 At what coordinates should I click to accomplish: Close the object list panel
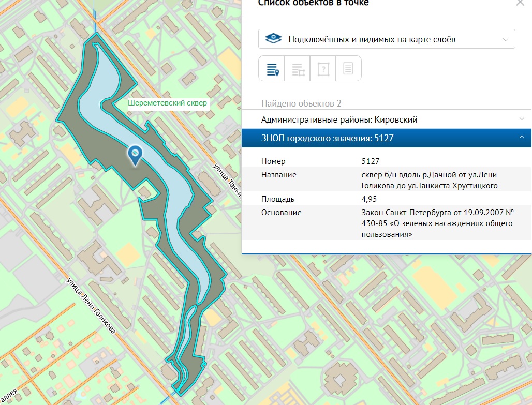520,3
